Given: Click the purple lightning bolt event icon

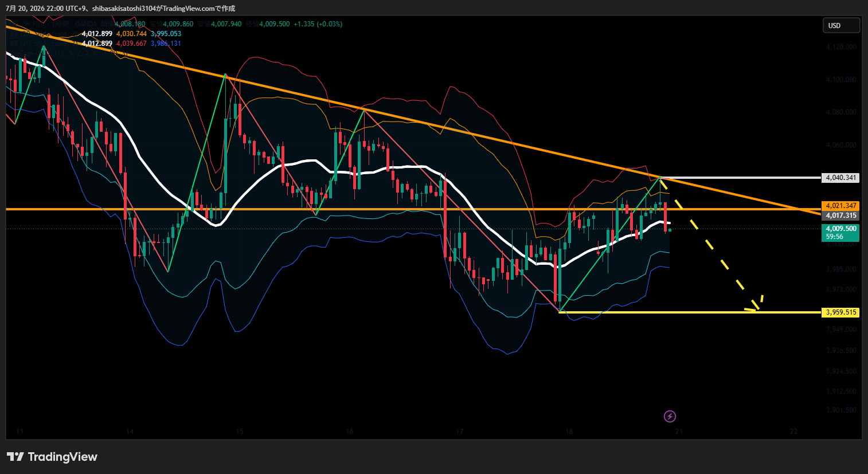Looking at the screenshot, I should click(x=670, y=416).
